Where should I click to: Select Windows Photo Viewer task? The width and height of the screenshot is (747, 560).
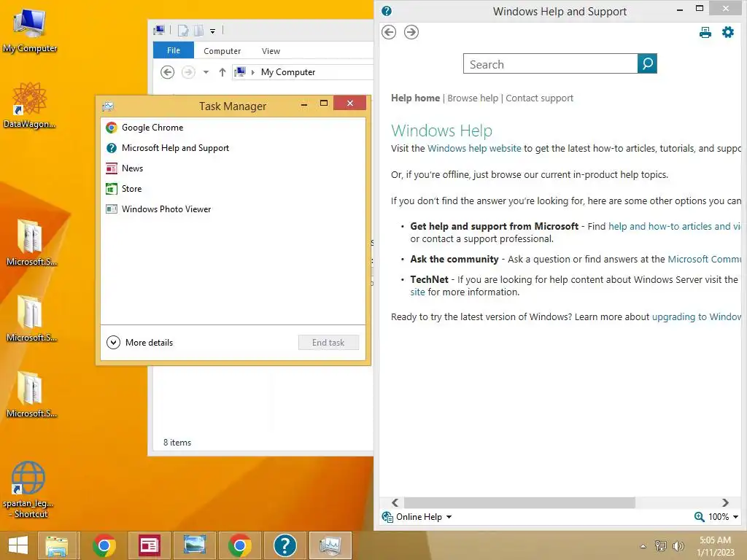pyautogui.click(x=233, y=209)
